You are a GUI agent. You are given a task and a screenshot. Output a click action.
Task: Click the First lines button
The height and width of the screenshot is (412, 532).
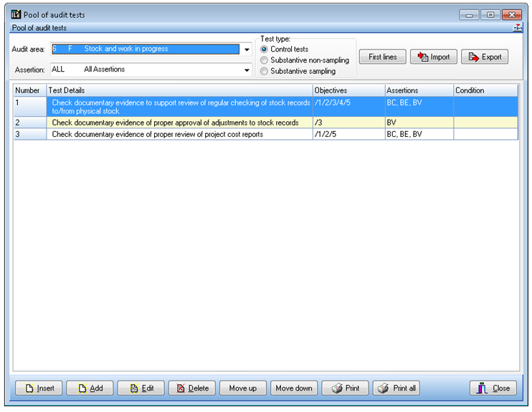point(382,57)
